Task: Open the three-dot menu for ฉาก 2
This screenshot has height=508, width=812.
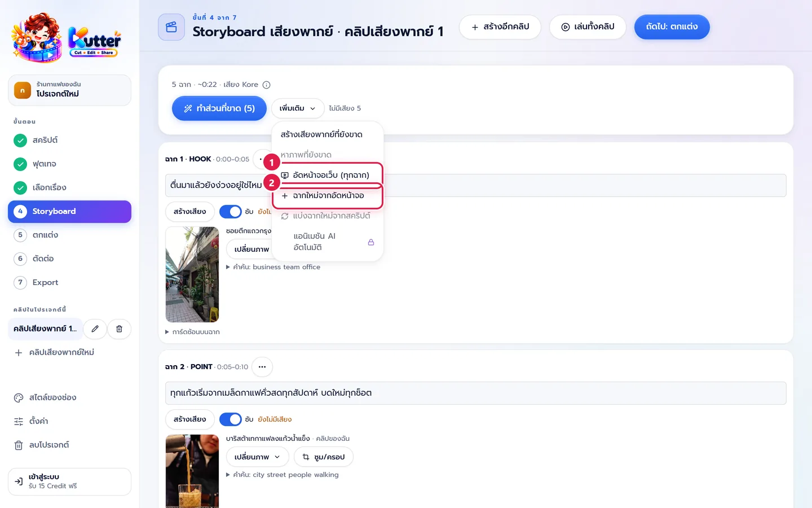Action: tap(262, 367)
